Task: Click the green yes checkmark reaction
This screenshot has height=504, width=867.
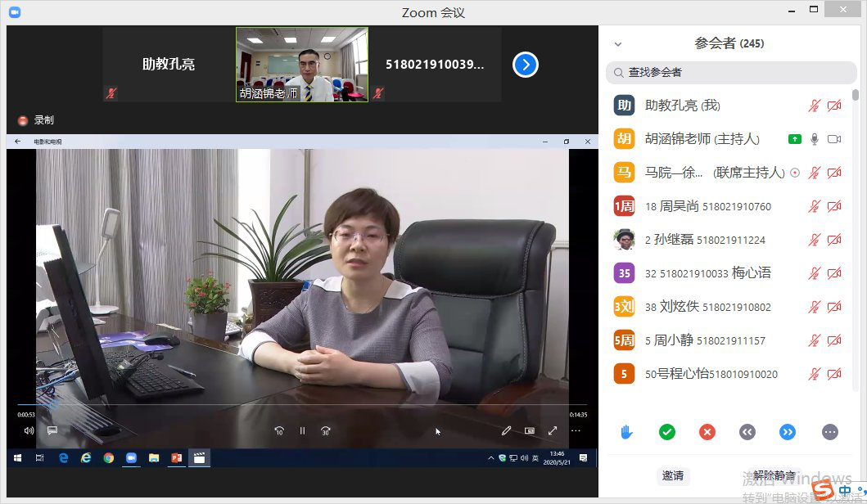Action: 667,432
